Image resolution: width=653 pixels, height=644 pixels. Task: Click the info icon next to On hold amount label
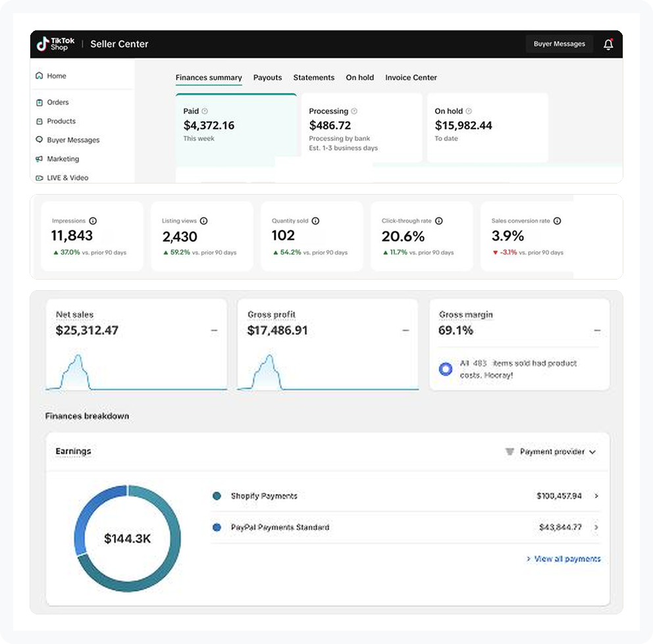coord(469,111)
